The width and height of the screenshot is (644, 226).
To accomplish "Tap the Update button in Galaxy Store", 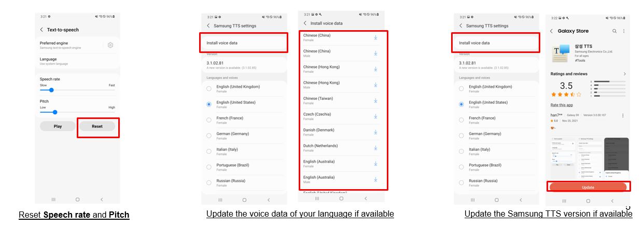I will pyautogui.click(x=588, y=187).
